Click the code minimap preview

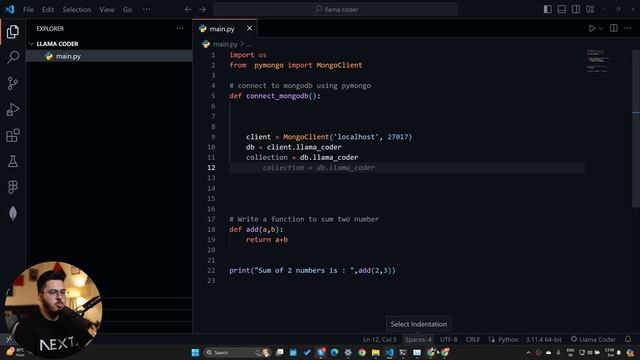tap(598, 61)
